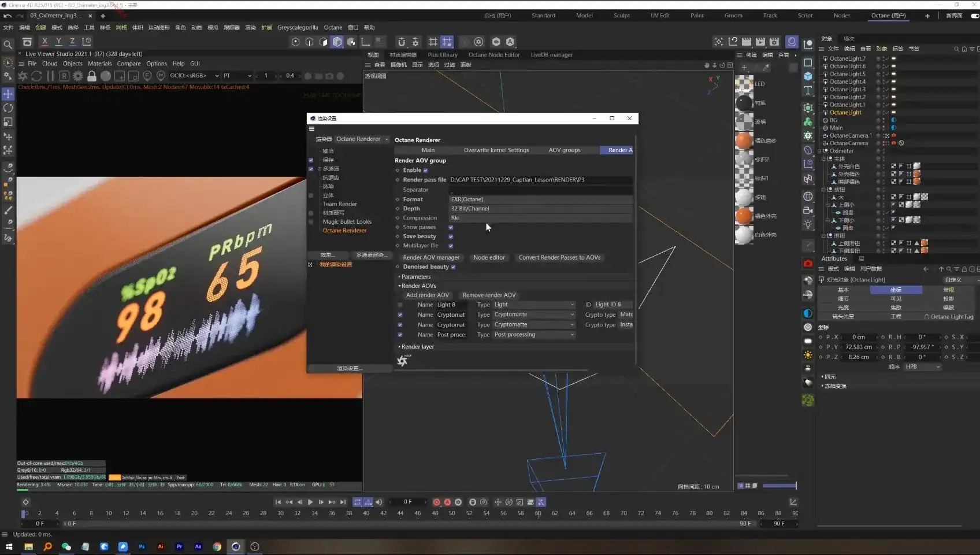This screenshot has height=555, width=980.
Task: Open Live Viewer settings gear icon
Action: point(78,76)
